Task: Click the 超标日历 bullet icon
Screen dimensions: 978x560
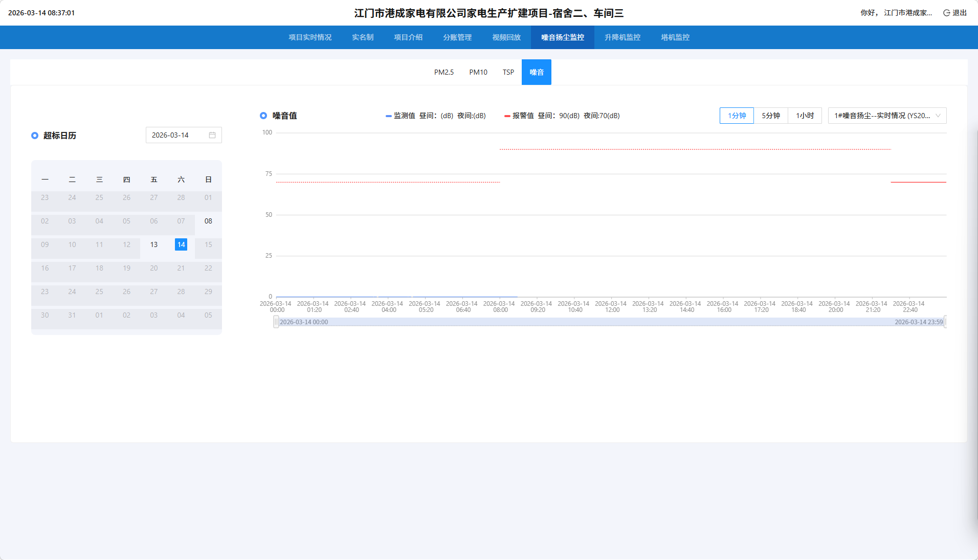Action: (x=35, y=136)
